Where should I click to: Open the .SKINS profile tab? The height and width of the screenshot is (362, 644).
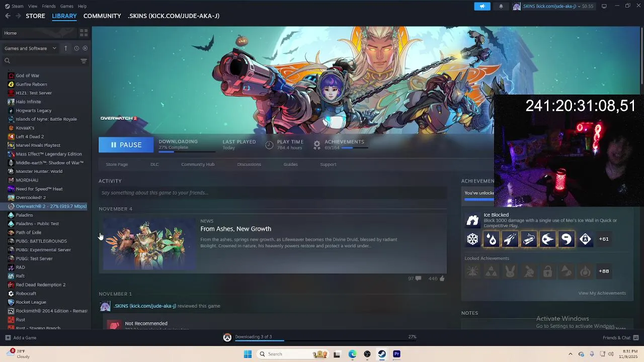point(174,16)
